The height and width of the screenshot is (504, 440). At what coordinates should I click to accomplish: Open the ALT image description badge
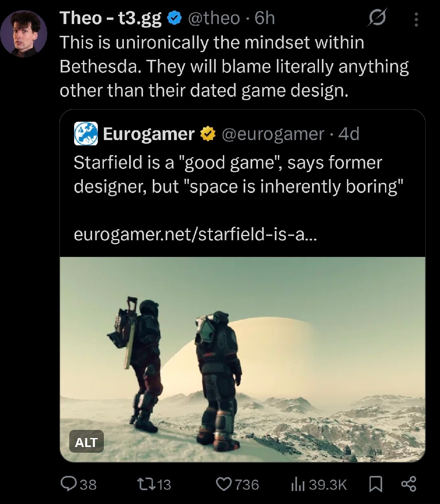click(x=86, y=442)
